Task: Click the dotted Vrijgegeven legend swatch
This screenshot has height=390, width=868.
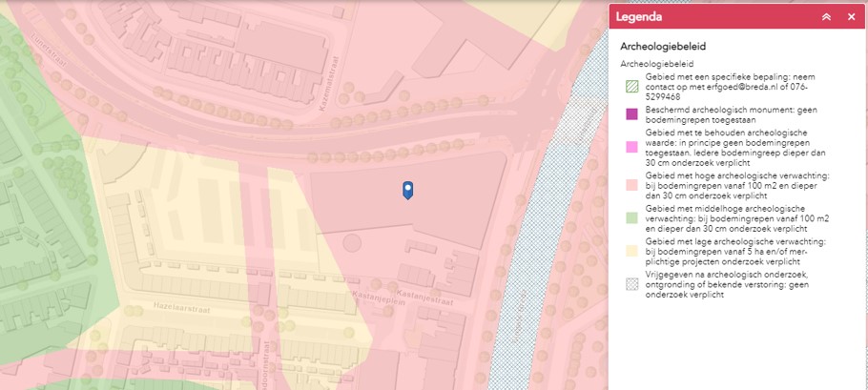Action: pos(631,282)
